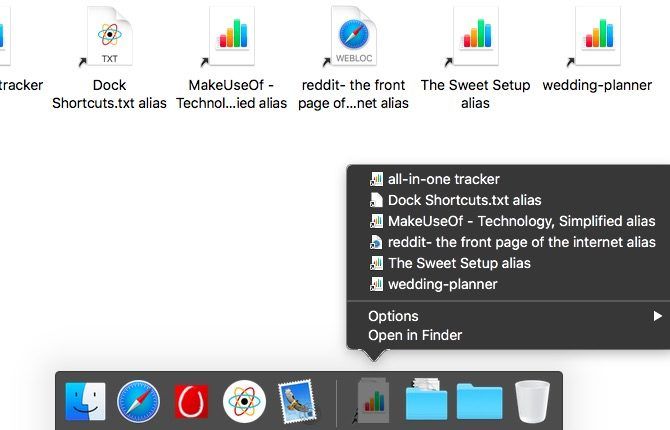Open the empty blue folder in Dock
The image size is (670, 430).
click(x=479, y=401)
